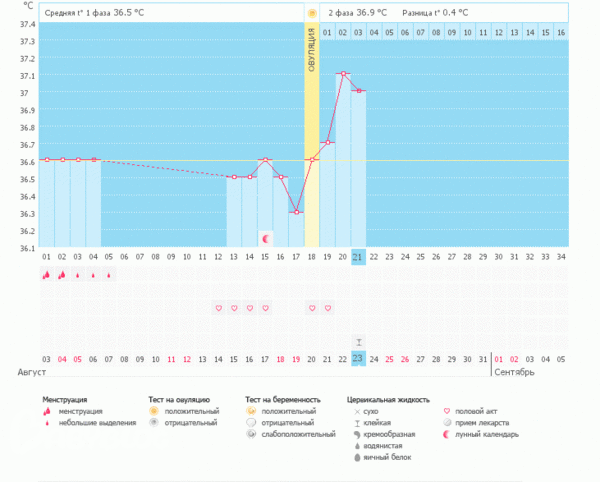Select the highlighted cycle day 21 cell
The height and width of the screenshot is (482, 600).
pos(358,257)
